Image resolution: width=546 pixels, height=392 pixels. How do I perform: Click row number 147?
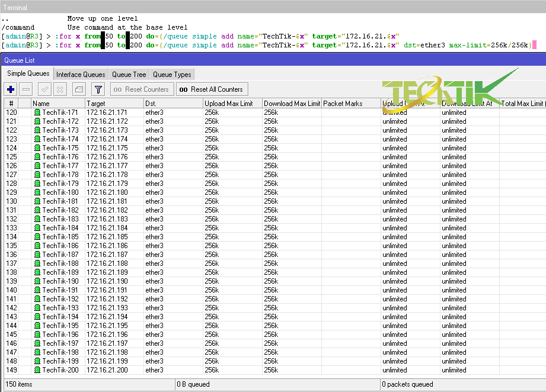(x=11, y=352)
